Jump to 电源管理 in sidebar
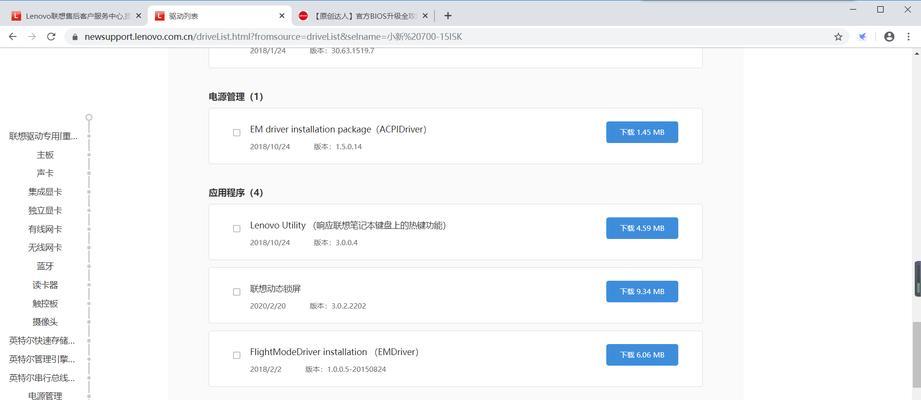Viewport: 921px width, 400px height. [45, 396]
